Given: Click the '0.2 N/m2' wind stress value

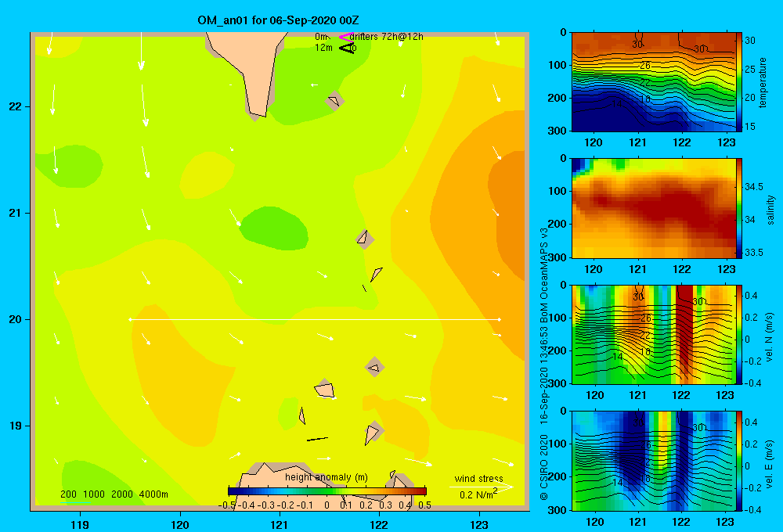Looking at the screenshot, I should click(478, 494).
